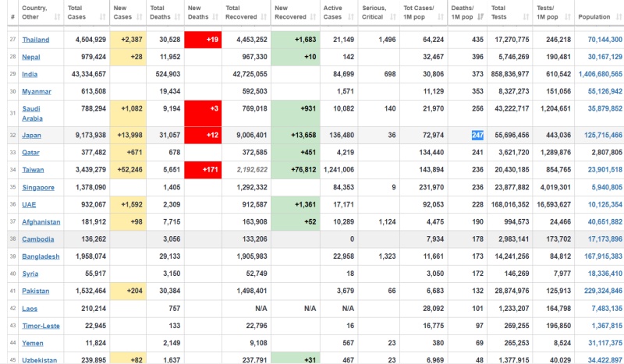Screen dimensions: 624x364
Task: Click sort icon on Deaths/1M pop
Action: pyautogui.click(x=480, y=16)
